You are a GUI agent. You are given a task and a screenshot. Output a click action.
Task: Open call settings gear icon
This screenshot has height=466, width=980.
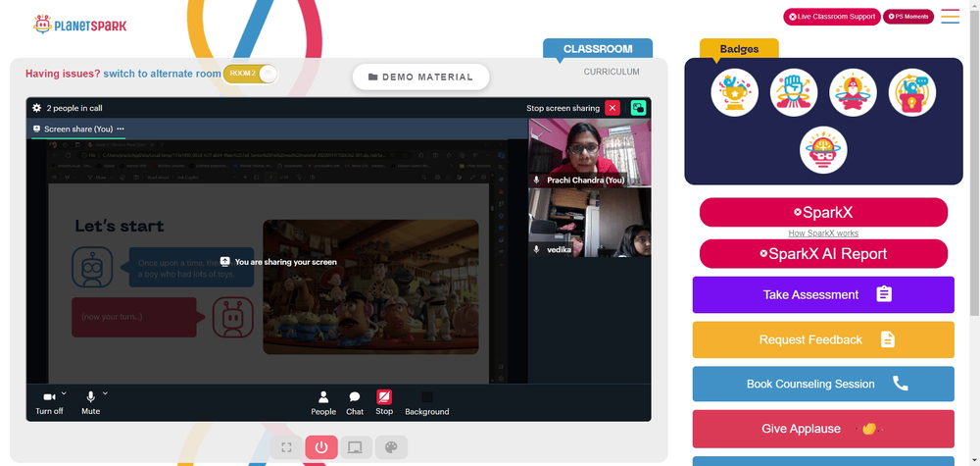37,108
